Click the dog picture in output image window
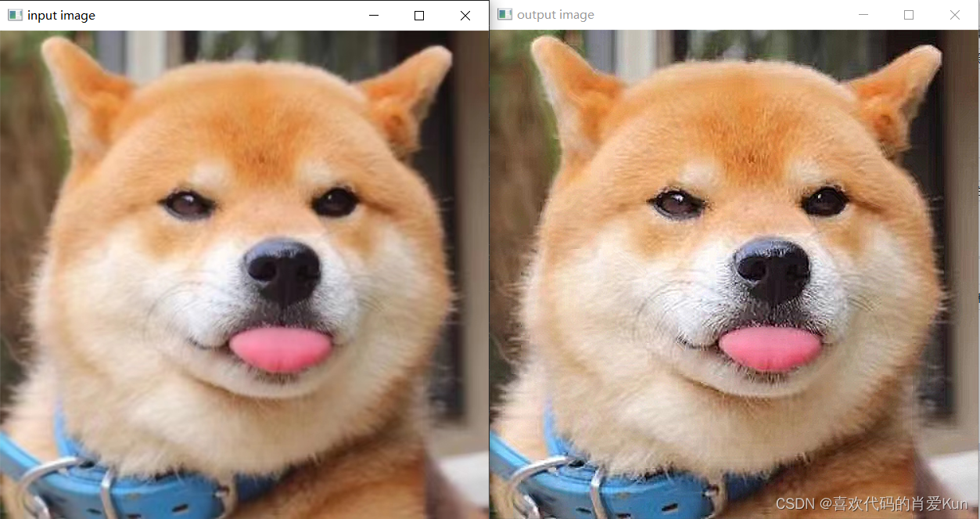 click(734, 275)
